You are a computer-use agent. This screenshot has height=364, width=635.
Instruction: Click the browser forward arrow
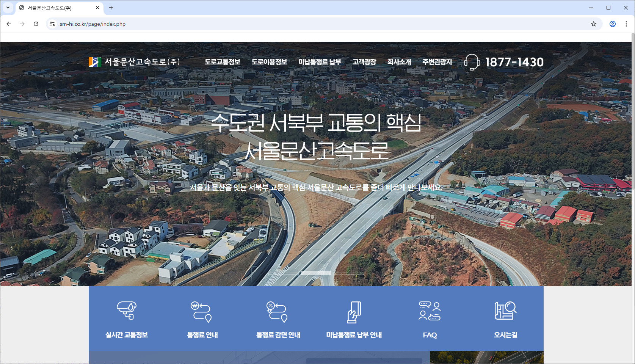[22, 24]
